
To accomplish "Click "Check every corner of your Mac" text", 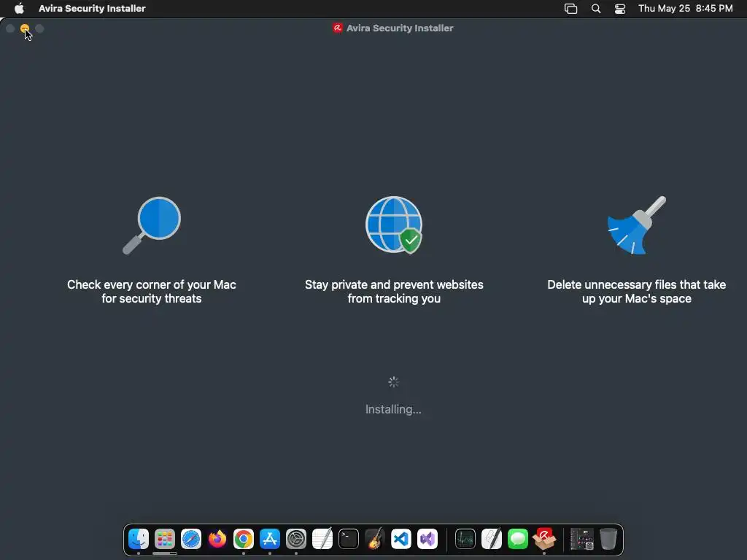I will [x=152, y=284].
